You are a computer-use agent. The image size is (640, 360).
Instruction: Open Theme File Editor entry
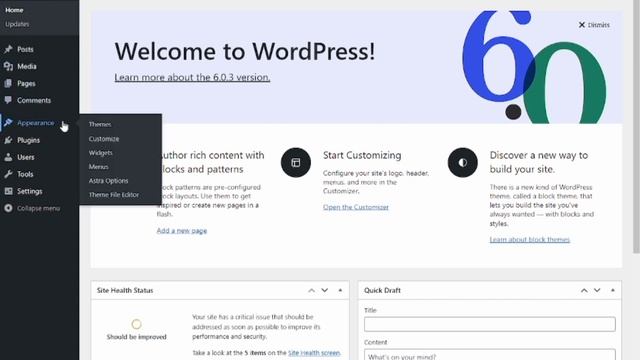point(114,195)
